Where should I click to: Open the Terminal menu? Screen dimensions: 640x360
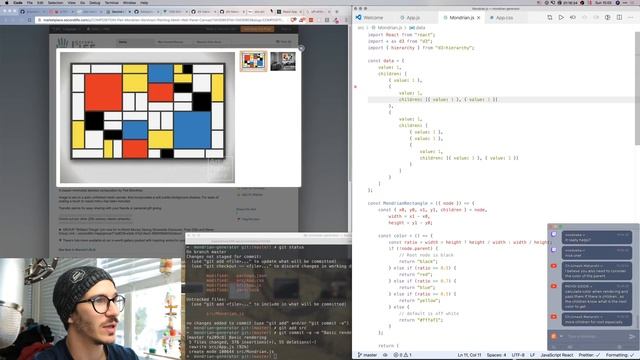(x=111, y=2)
